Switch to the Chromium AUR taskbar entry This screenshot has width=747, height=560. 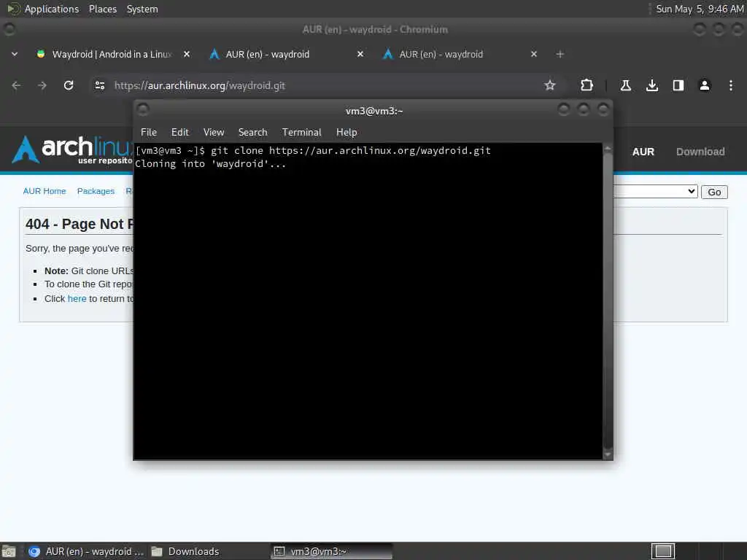click(x=86, y=551)
